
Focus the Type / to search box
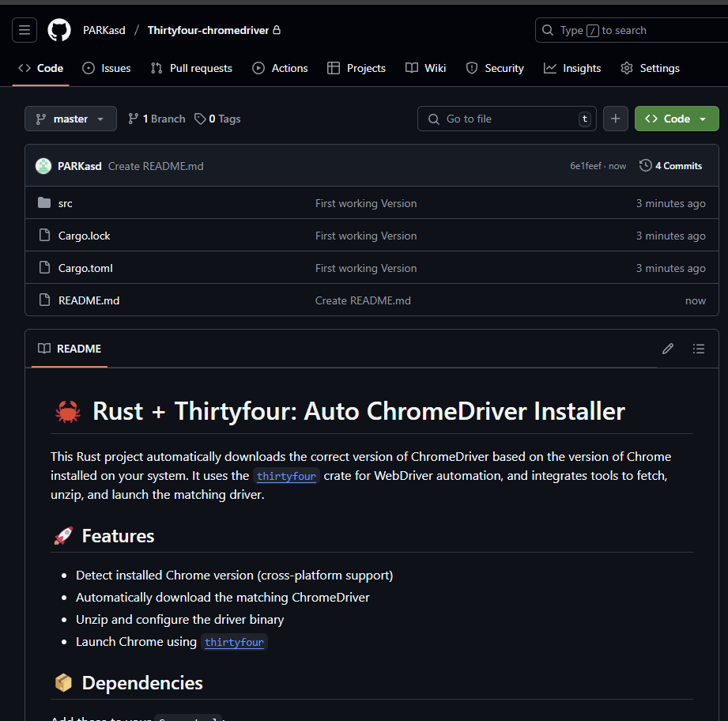[x=632, y=30]
